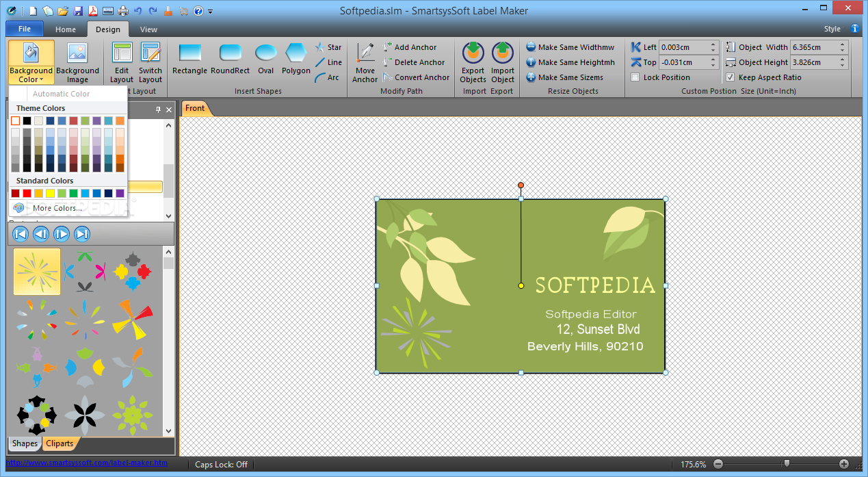Click Make Same Width button
The height and width of the screenshot is (477, 868).
pyautogui.click(x=570, y=47)
